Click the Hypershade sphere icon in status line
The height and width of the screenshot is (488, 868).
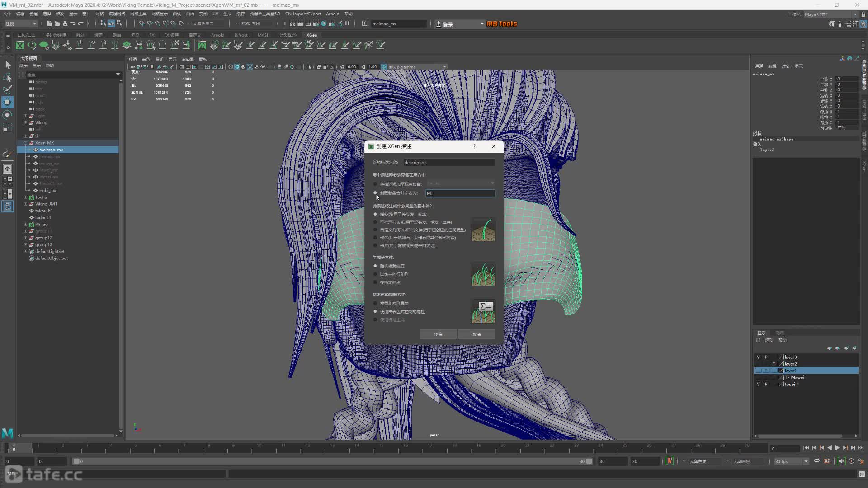(x=324, y=23)
